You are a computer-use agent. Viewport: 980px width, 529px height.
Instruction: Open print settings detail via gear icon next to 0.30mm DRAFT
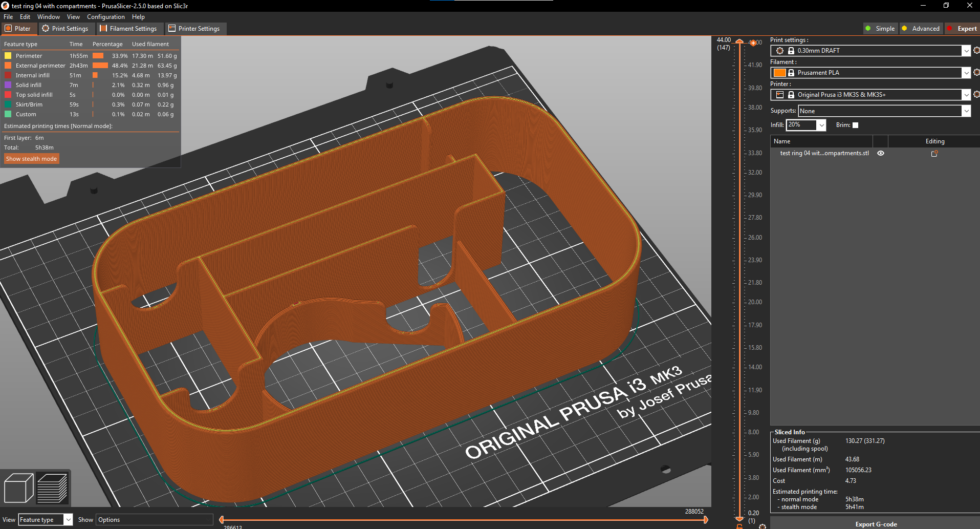(976, 51)
